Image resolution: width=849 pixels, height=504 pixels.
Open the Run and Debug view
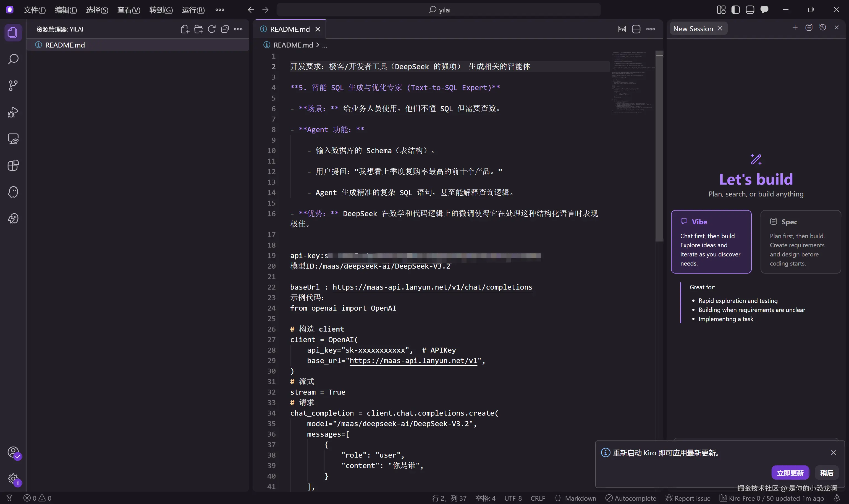coord(13,112)
